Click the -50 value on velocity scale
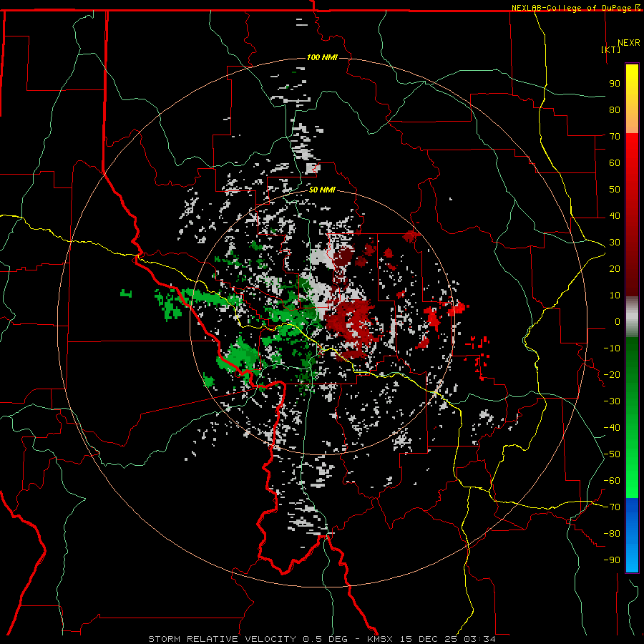 [x=612, y=454]
